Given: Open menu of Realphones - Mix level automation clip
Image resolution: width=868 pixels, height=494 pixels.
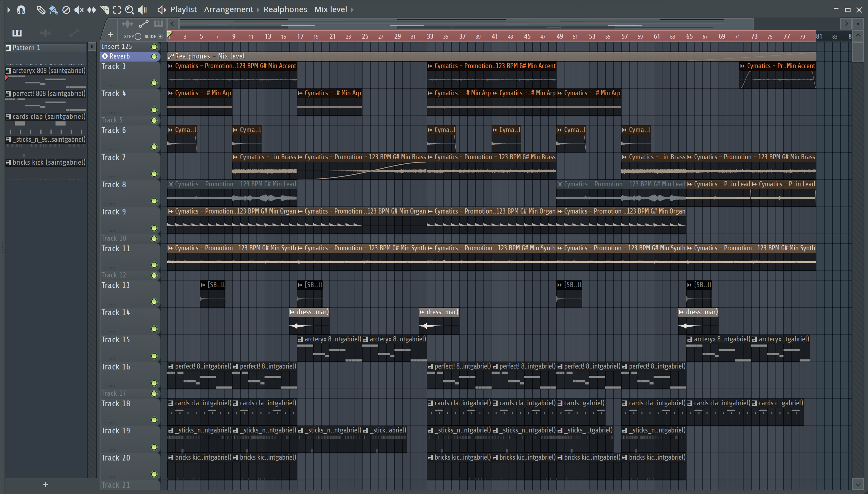Looking at the screenshot, I should tap(171, 56).
